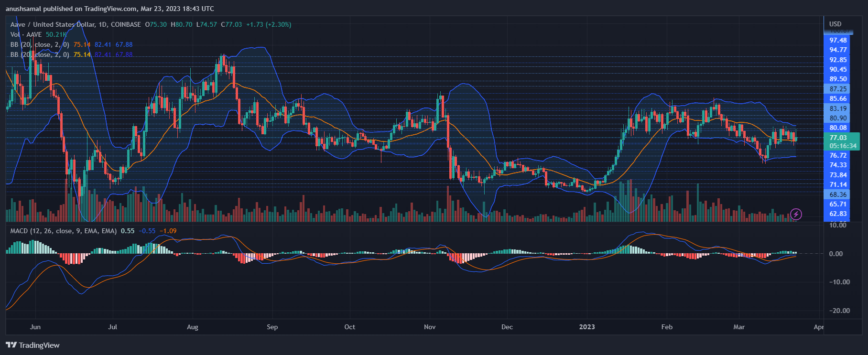
Task: Click the TradingView logo in footer
Action: (33, 345)
